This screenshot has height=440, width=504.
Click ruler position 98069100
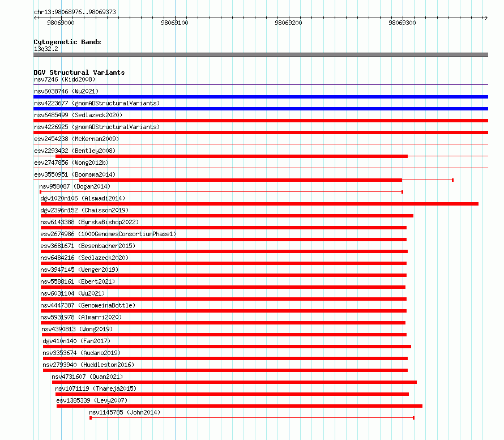point(174,23)
